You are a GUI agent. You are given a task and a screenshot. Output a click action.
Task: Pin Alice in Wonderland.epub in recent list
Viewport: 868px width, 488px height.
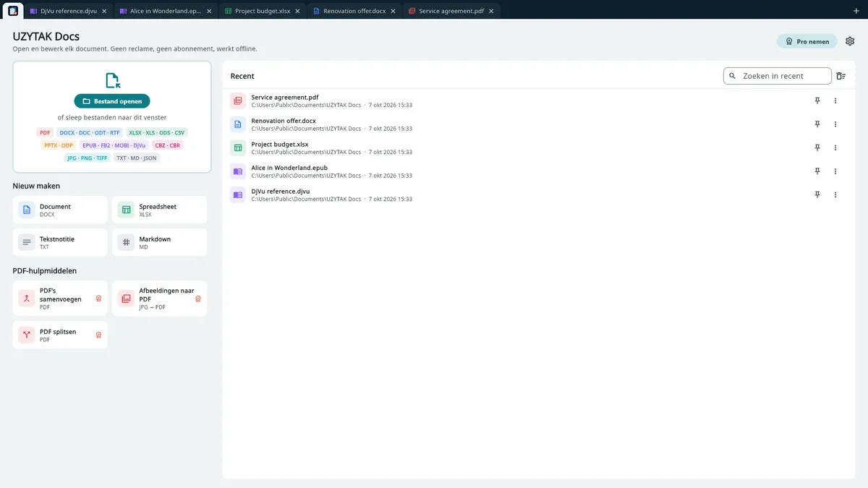coord(817,171)
